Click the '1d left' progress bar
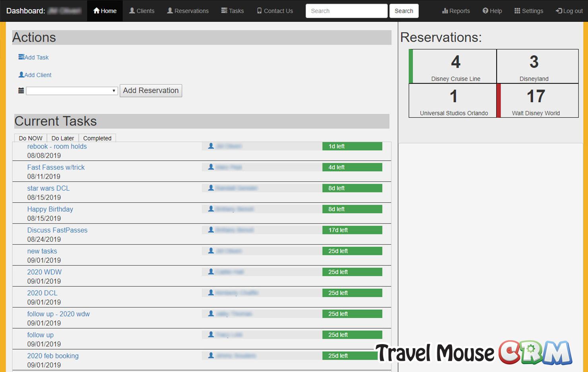This screenshot has height=372, width=588. [x=352, y=146]
